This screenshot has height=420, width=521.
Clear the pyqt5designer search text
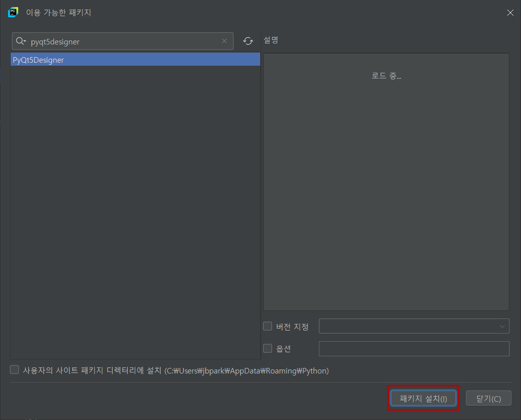point(224,41)
